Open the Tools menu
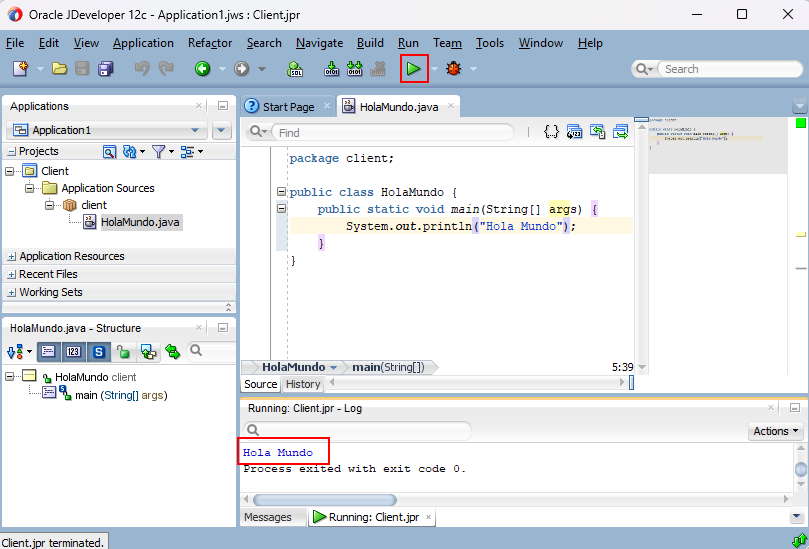This screenshot has width=809, height=549. 490,43
